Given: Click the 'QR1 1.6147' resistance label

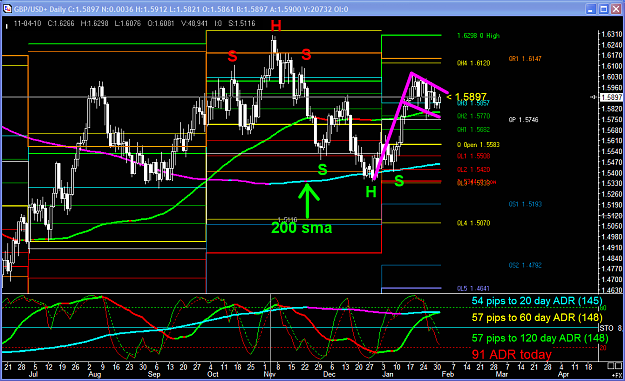Looking at the screenshot, I should (x=525, y=59).
